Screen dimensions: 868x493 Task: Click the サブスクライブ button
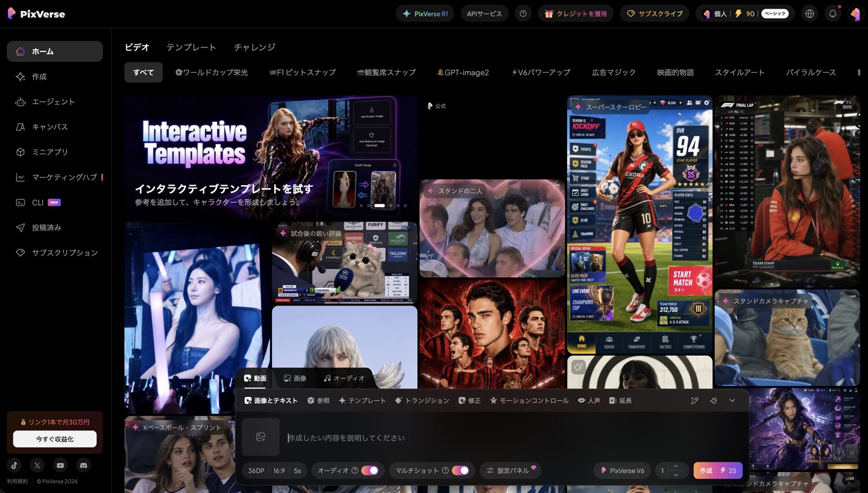[x=654, y=13]
